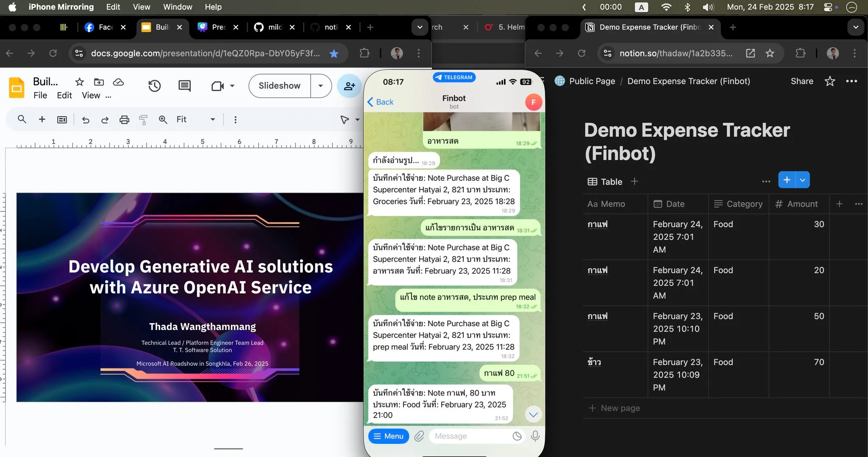Select the Table view tab in Notion
This screenshot has height=457, width=868.
click(605, 182)
